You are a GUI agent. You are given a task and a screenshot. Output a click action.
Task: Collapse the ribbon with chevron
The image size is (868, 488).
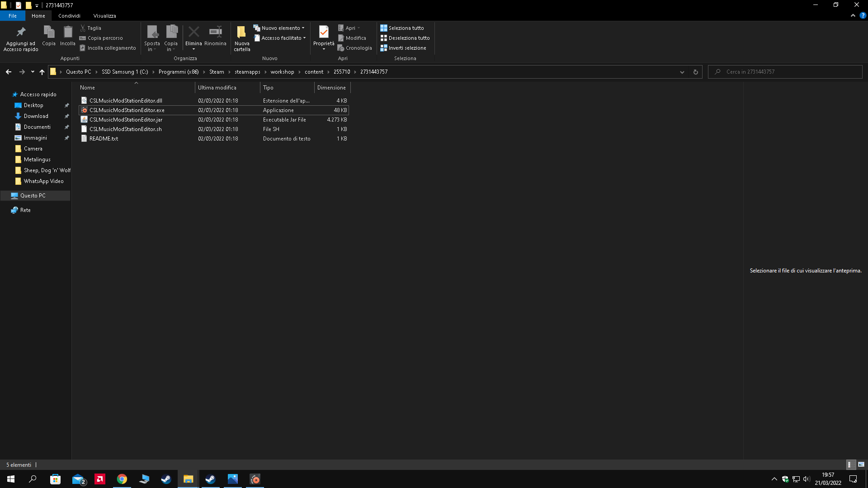(853, 15)
